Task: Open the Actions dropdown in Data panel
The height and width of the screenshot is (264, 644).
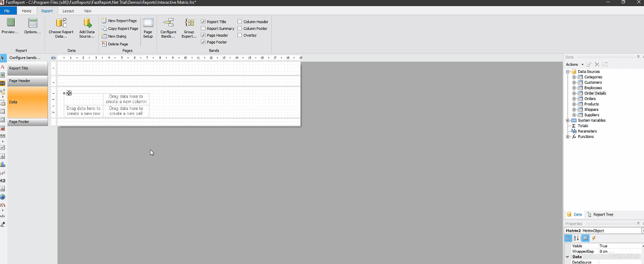Action: coord(574,64)
